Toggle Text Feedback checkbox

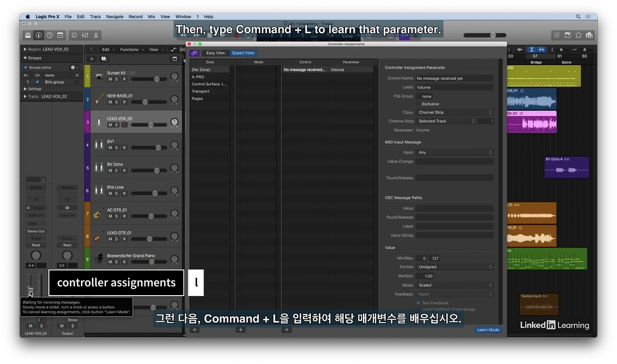[418, 303]
